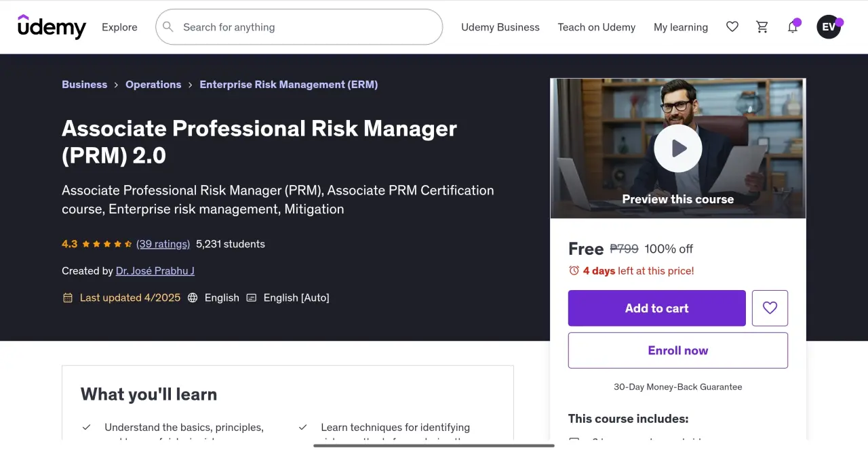Go to the Udemy home logo

coord(52,27)
